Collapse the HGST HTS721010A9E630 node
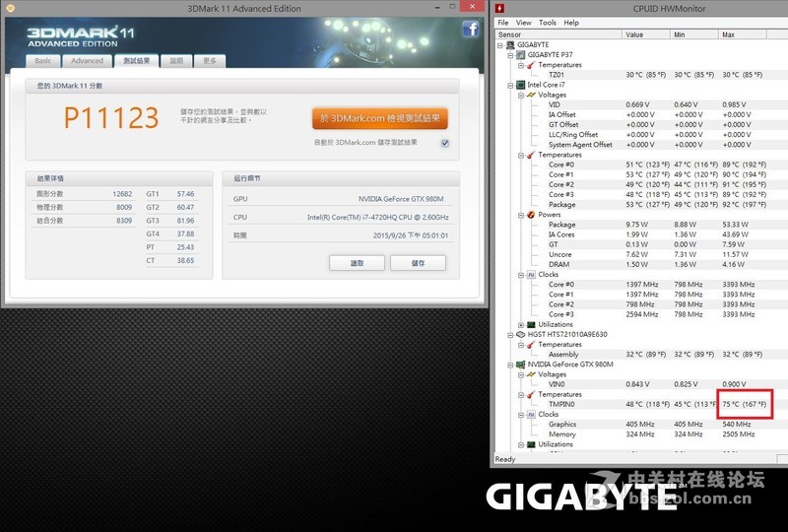788x532 pixels. click(x=510, y=335)
